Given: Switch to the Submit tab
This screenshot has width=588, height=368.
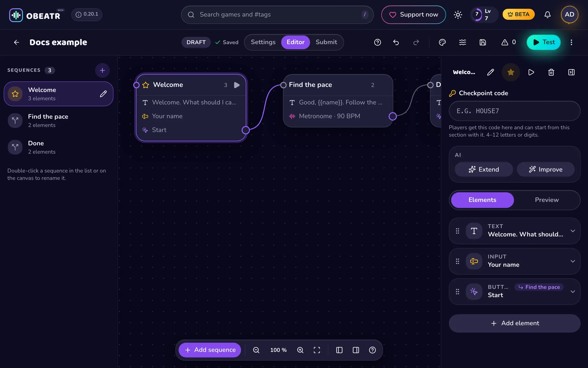Looking at the screenshot, I should [326, 42].
